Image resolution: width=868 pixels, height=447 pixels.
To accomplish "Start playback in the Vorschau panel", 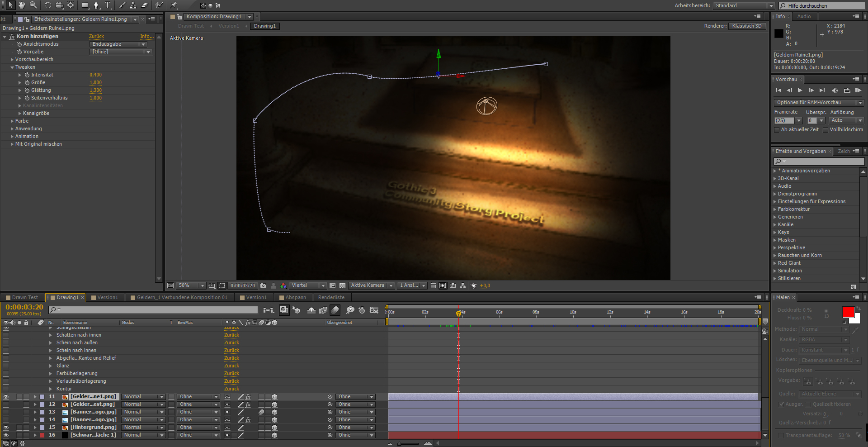I will [800, 90].
